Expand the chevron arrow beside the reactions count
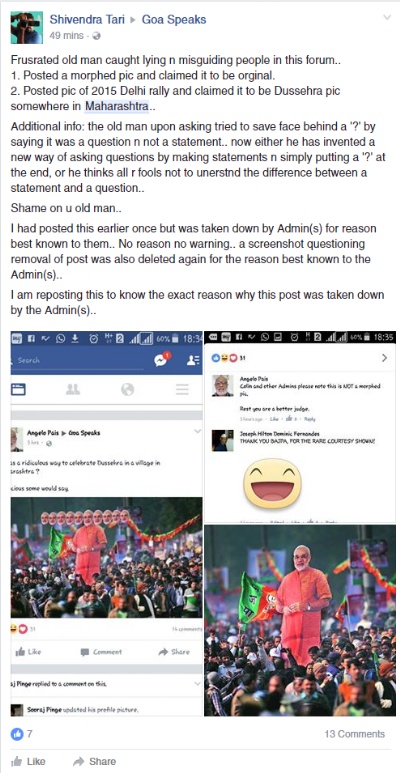 (384, 358)
